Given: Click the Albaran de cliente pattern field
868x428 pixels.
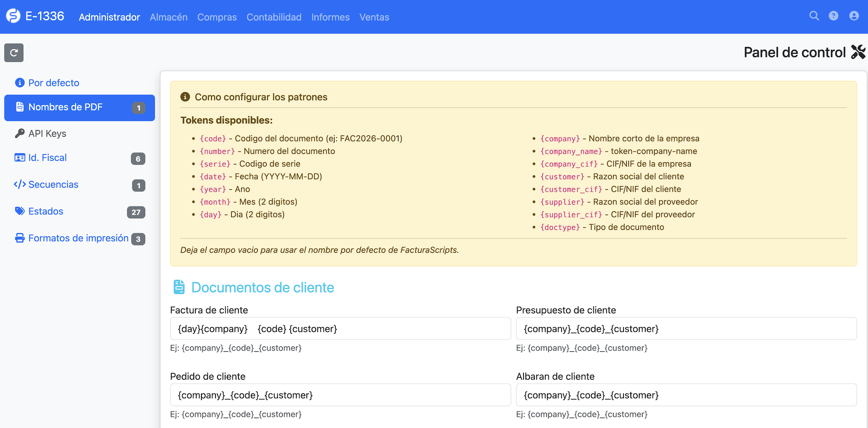Looking at the screenshot, I should (x=686, y=395).
